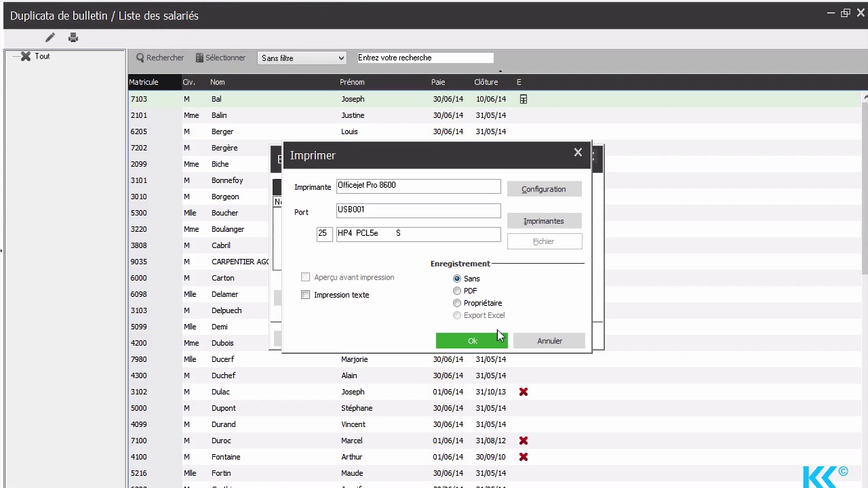Click the pencil edit icon in toolbar
Image resolution: width=868 pixels, height=488 pixels.
click(x=50, y=38)
